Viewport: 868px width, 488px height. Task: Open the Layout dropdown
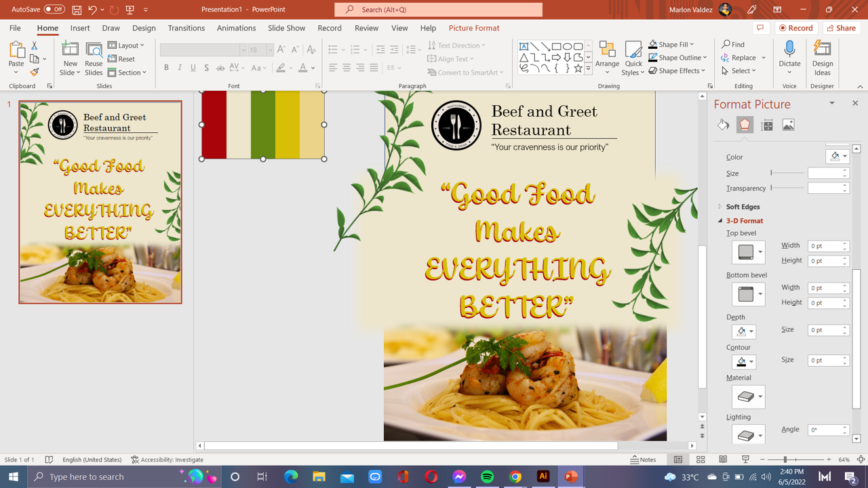[126, 45]
